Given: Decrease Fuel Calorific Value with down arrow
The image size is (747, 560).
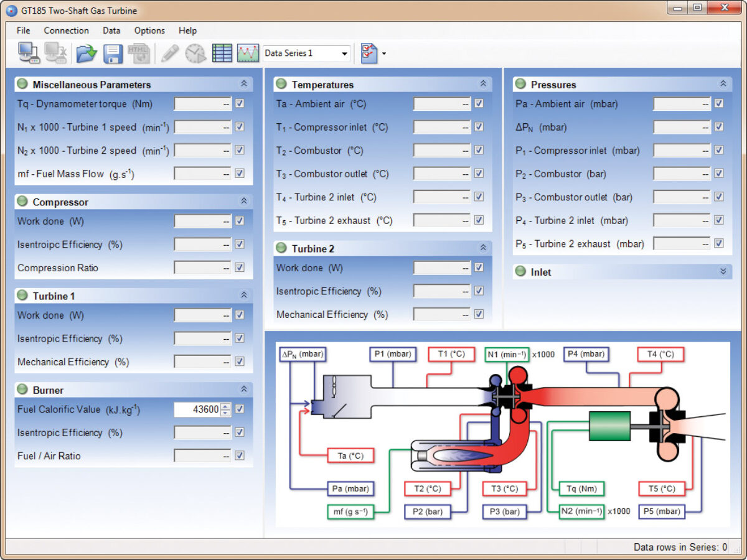Looking at the screenshot, I should point(226,413).
